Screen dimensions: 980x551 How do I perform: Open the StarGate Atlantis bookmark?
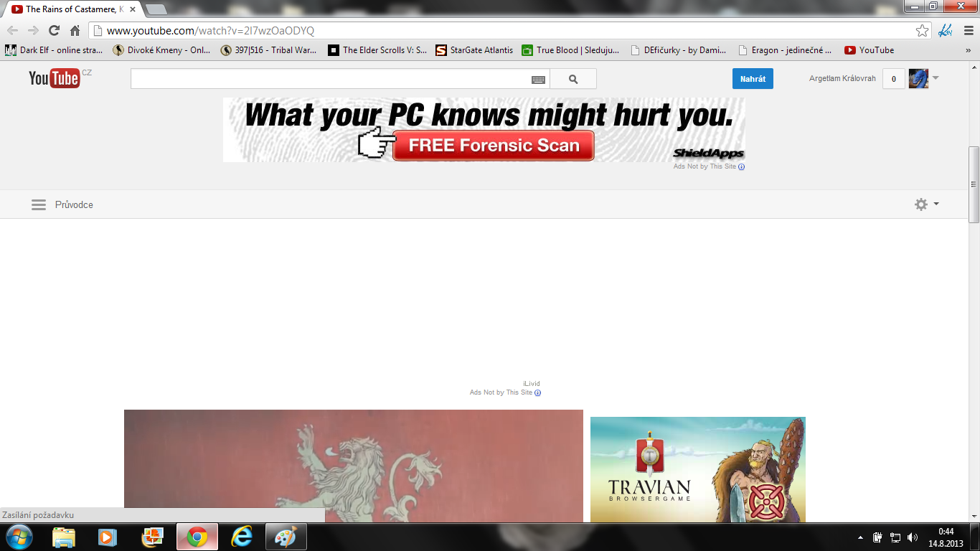pyautogui.click(x=474, y=50)
